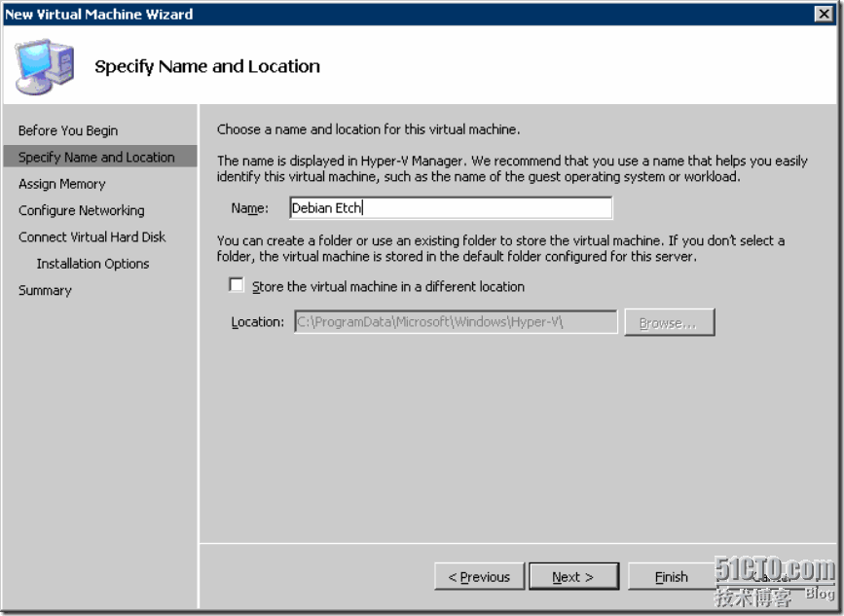This screenshot has height=616, width=844.
Task: Click the Name input field
Action: [x=451, y=207]
